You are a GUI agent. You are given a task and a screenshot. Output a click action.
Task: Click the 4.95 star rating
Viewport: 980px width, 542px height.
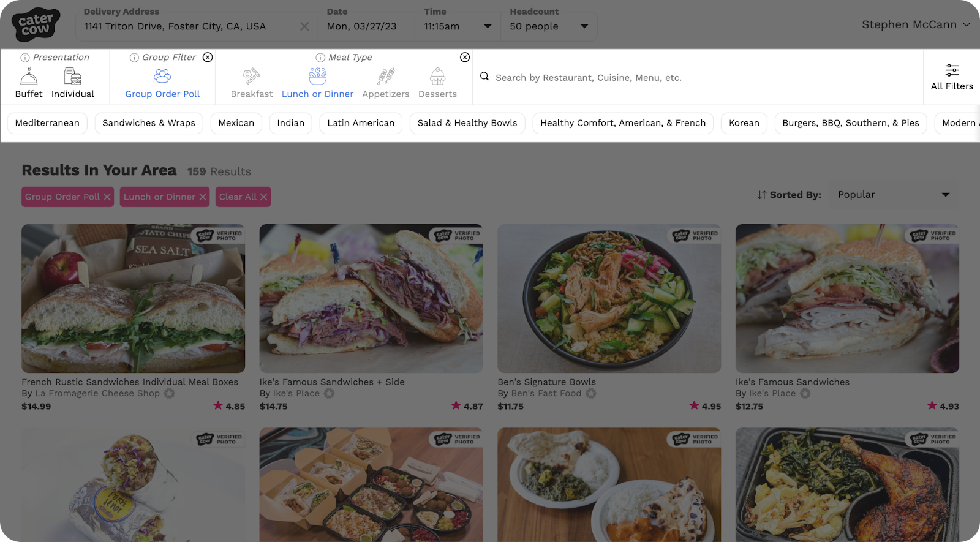click(705, 406)
